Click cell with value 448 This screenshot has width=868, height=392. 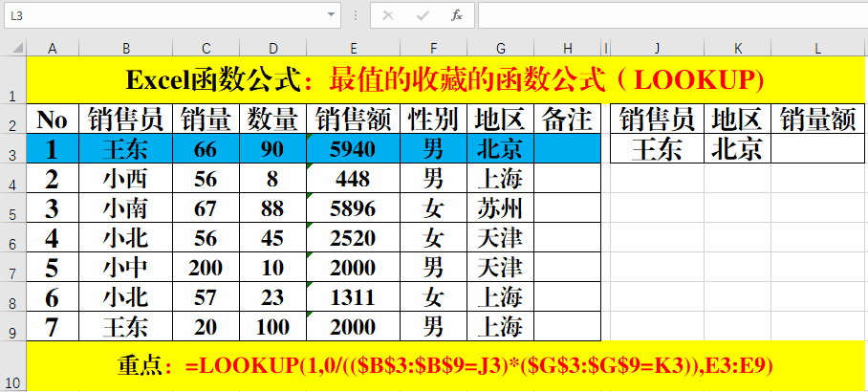click(x=353, y=178)
